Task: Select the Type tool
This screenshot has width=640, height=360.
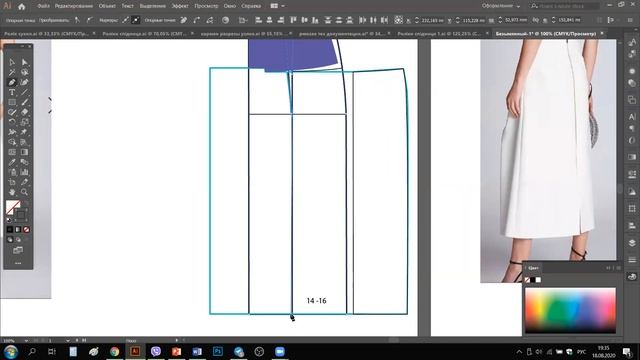Action: pyautogui.click(x=12, y=92)
